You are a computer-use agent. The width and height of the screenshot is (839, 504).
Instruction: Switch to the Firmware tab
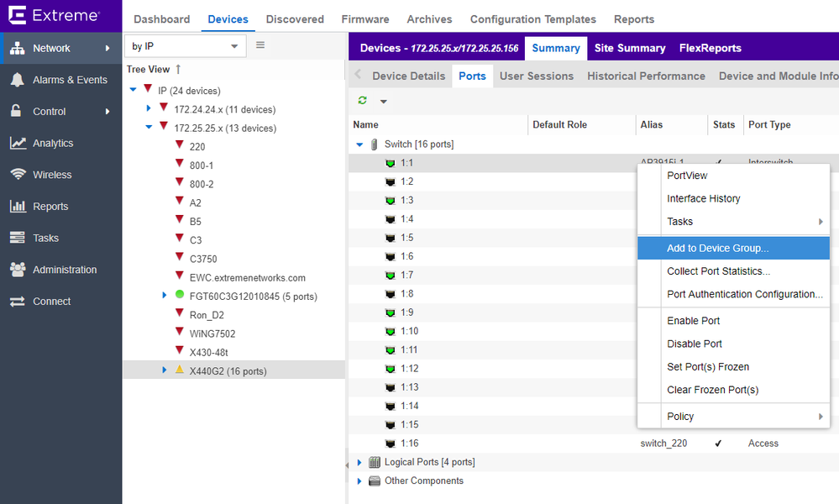364,19
